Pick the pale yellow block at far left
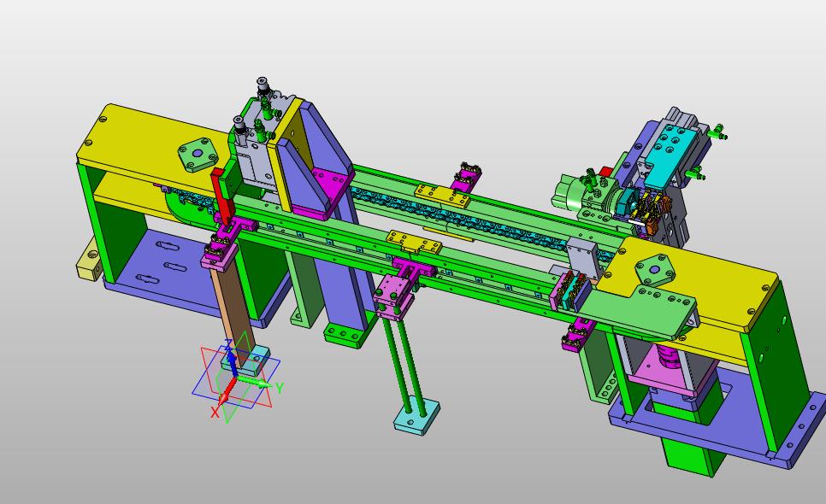The height and width of the screenshot is (504, 826). [x=89, y=260]
